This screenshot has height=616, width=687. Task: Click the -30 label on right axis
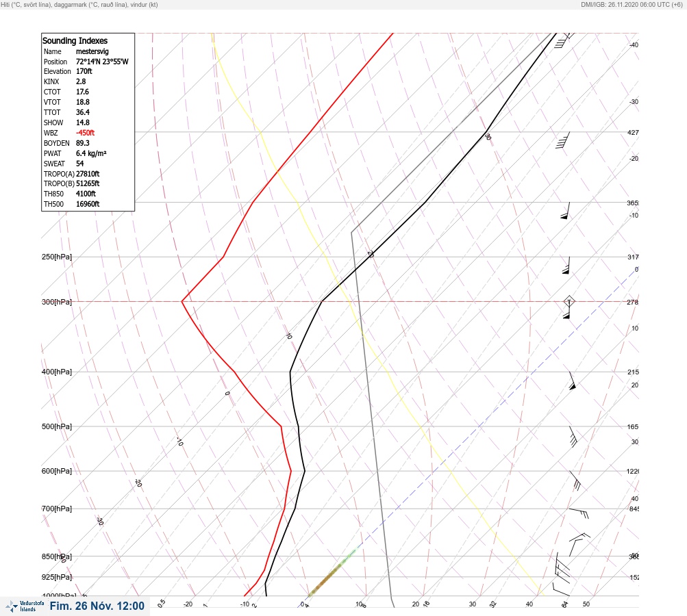click(634, 101)
